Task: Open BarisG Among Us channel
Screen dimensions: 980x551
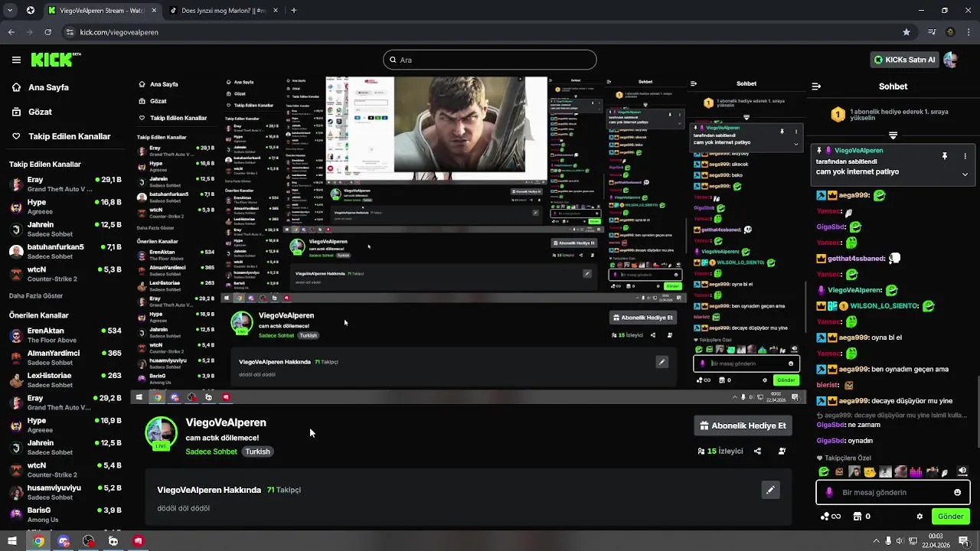Action: click(65, 514)
